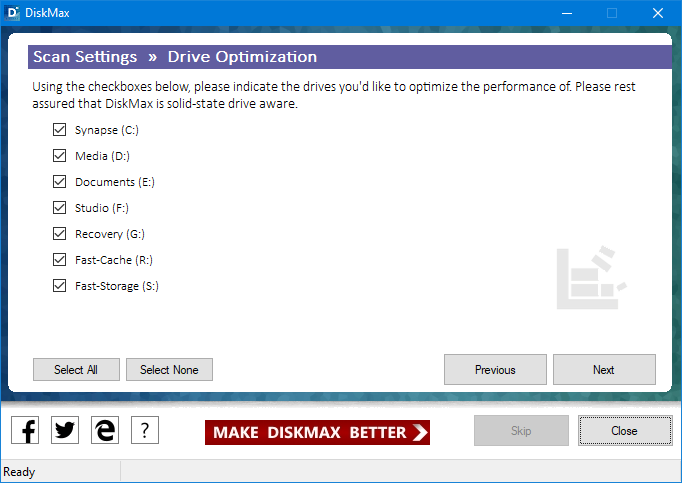Click the Select None button

[169, 369]
